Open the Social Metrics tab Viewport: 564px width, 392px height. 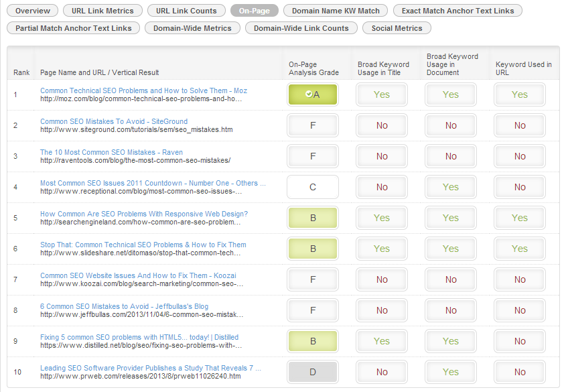coord(397,28)
